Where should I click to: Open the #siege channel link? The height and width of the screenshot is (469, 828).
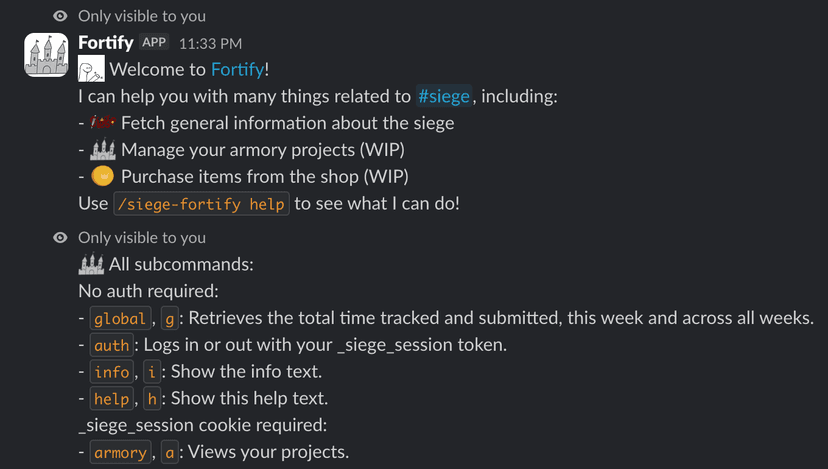(x=444, y=97)
